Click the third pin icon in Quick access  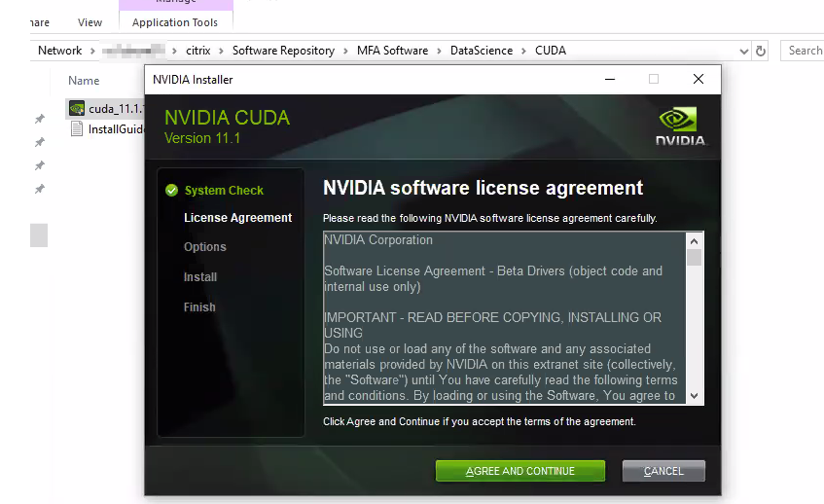(x=40, y=165)
